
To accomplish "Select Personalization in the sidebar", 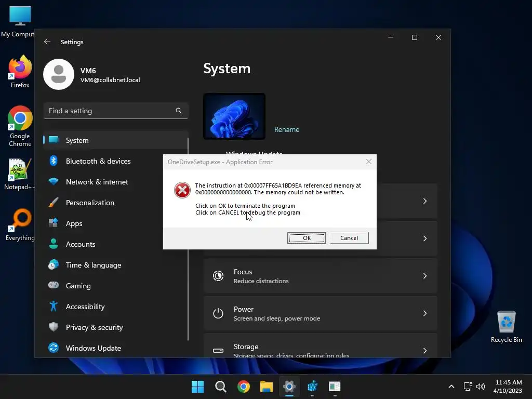I will coord(115,203).
